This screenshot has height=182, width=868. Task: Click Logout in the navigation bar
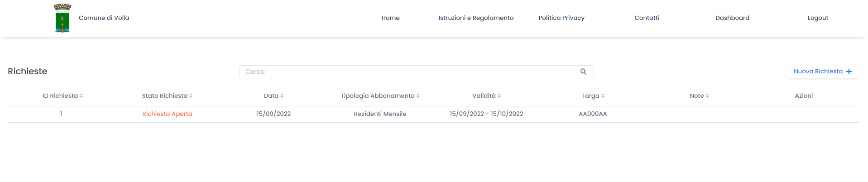point(818,18)
